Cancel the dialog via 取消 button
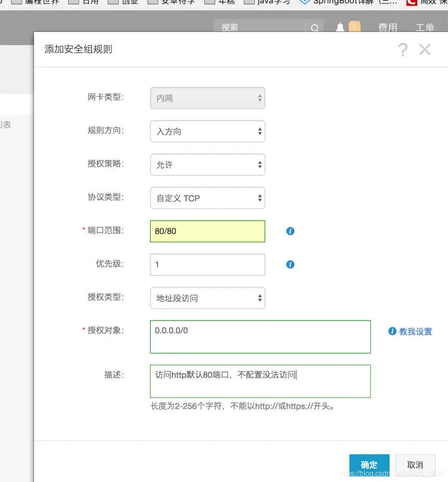 [x=415, y=465]
